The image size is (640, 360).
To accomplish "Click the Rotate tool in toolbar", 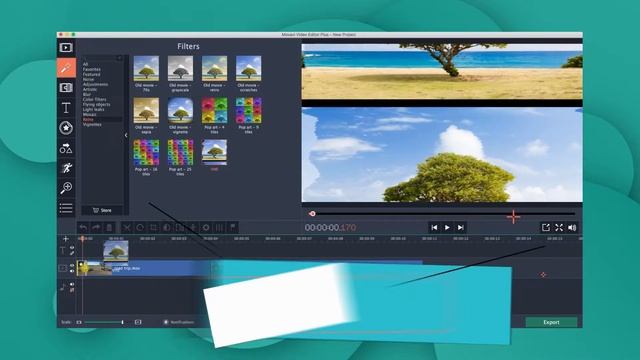I will coord(140,227).
